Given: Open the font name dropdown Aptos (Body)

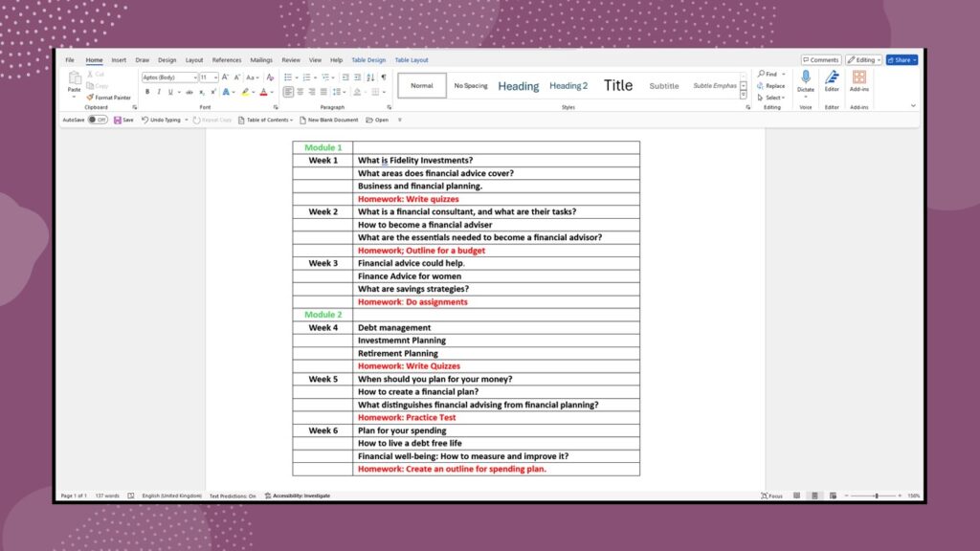Looking at the screenshot, I should (x=169, y=77).
